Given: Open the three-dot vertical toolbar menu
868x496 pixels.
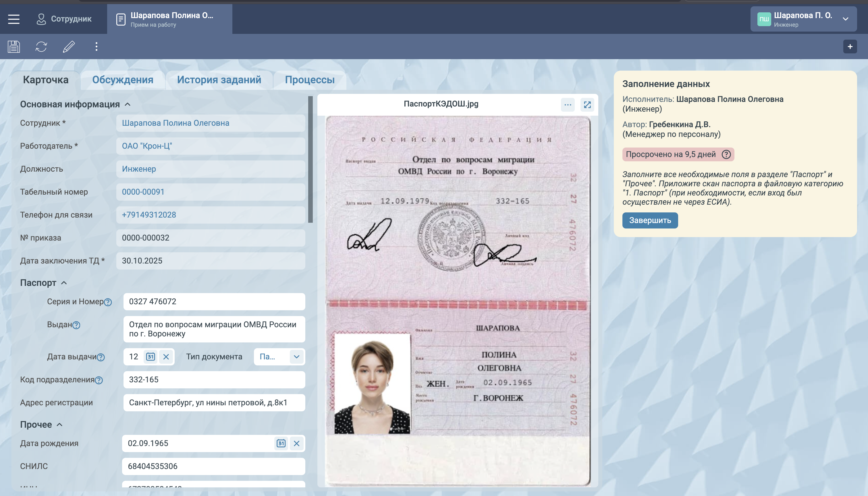Looking at the screenshot, I should pyautogui.click(x=97, y=47).
